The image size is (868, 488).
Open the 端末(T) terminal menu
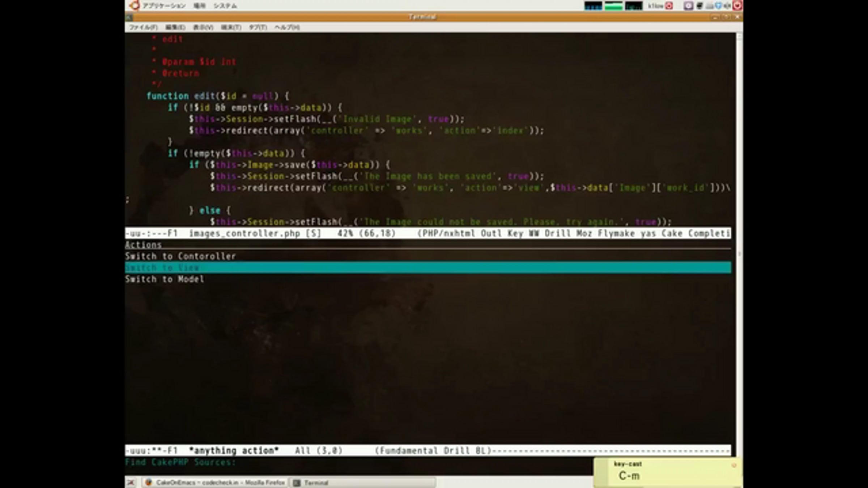[x=231, y=27]
